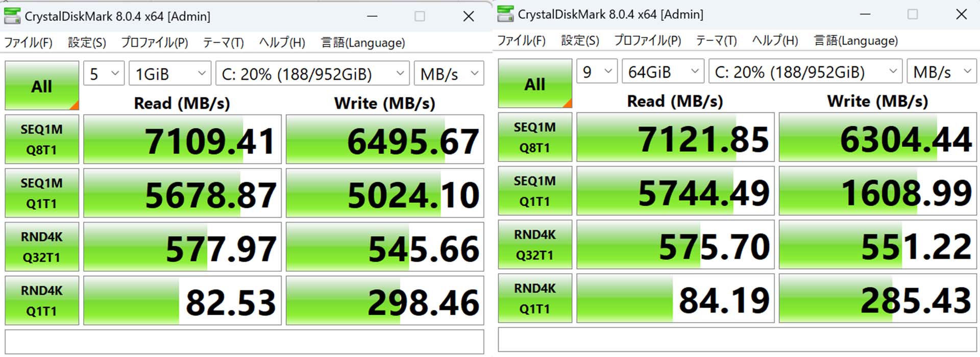Expand test count dropdown showing 5
The image size is (980, 357).
tap(104, 74)
